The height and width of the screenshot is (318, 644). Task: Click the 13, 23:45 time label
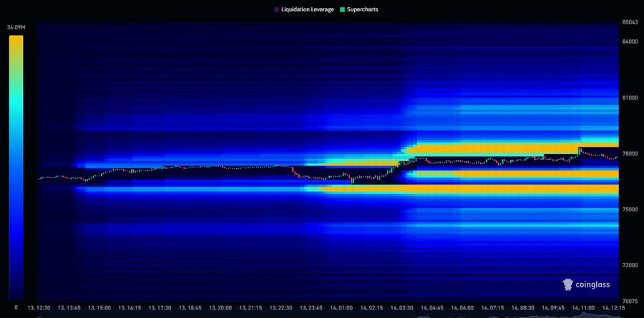311,308
